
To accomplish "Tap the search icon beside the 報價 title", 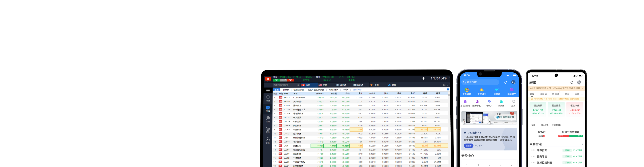I will (572, 82).
